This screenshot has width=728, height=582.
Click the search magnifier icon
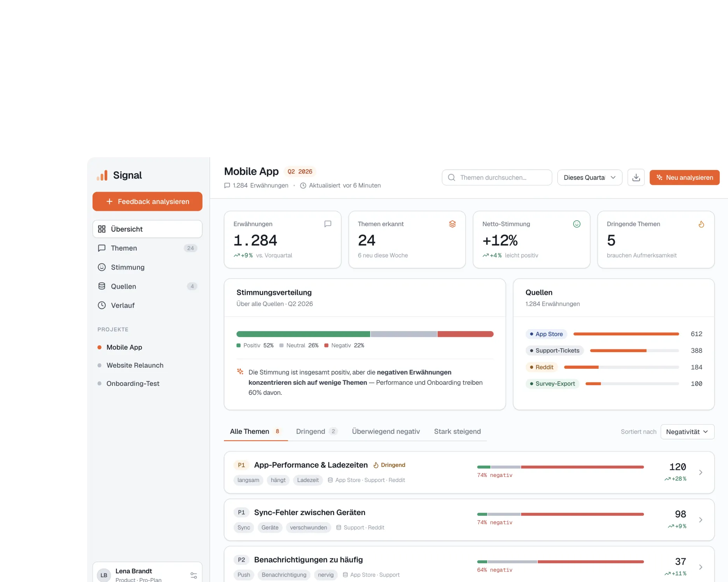451,177
